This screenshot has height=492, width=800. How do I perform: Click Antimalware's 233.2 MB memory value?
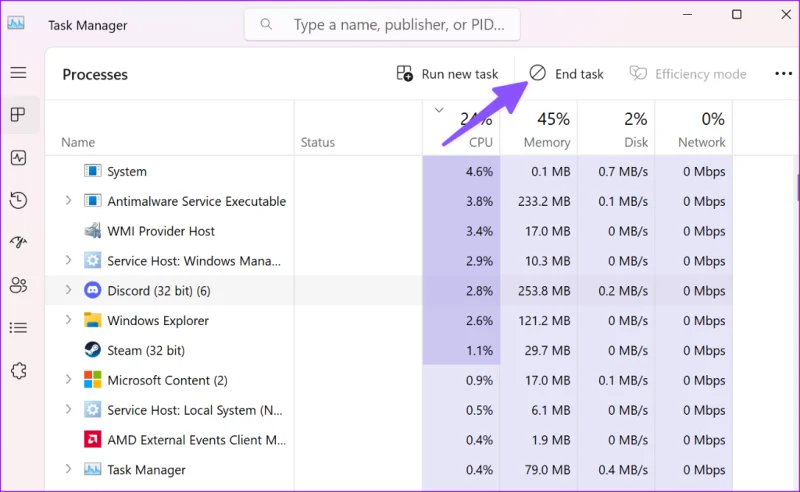(544, 201)
